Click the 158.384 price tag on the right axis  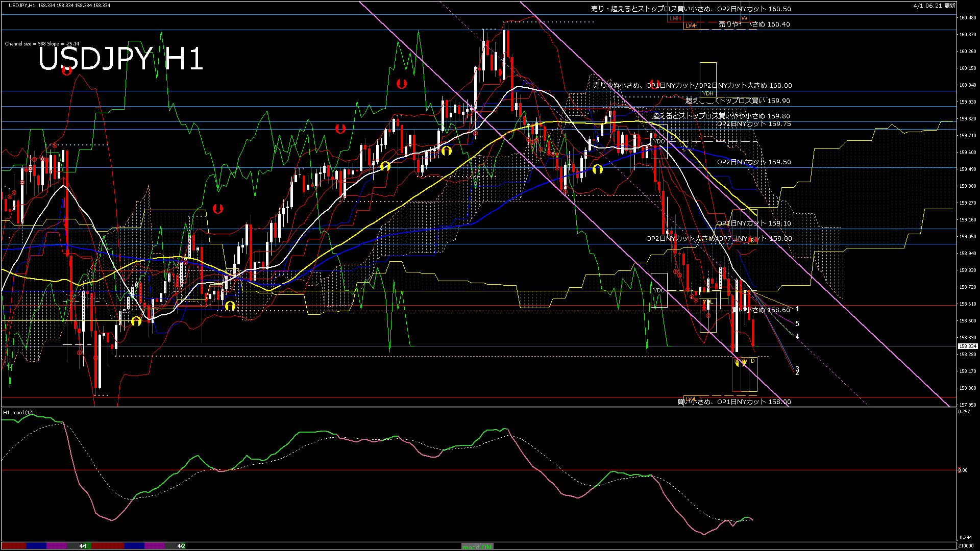tap(968, 345)
